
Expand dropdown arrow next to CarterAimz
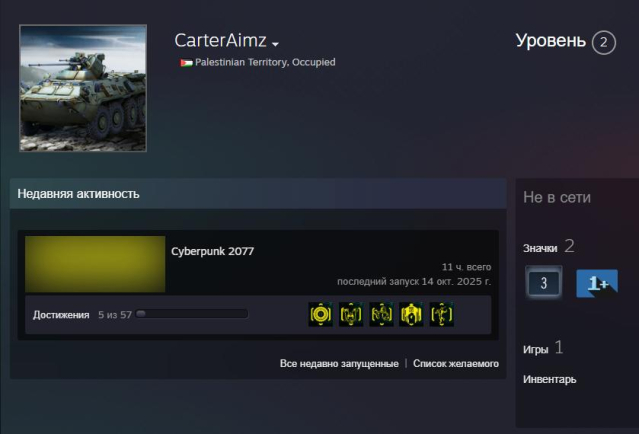coord(275,44)
